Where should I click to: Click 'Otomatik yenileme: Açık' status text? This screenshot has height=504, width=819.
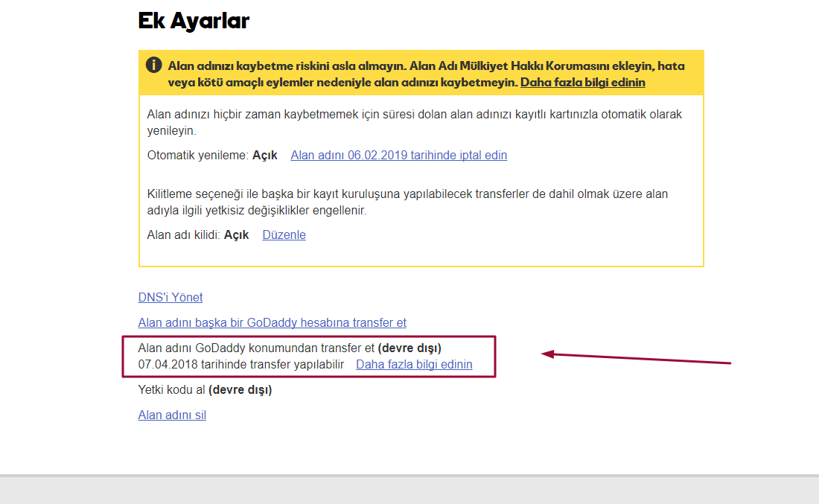pos(212,155)
